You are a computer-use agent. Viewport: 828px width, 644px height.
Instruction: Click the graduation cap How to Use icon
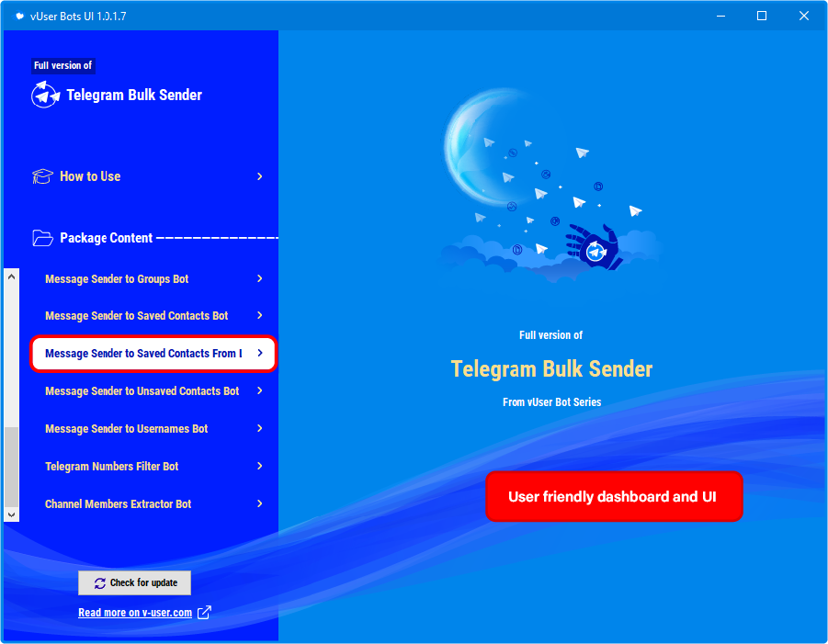[42, 176]
